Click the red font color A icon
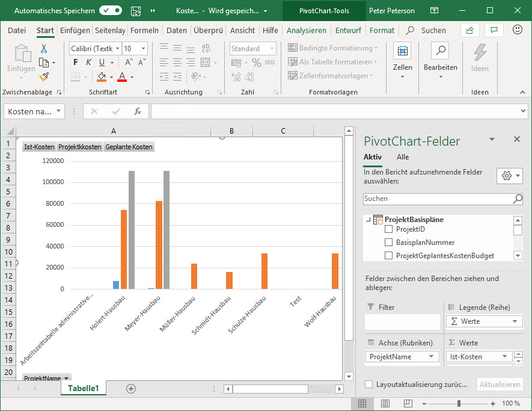The width and height of the screenshot is (532, 411). coord(122,77)
